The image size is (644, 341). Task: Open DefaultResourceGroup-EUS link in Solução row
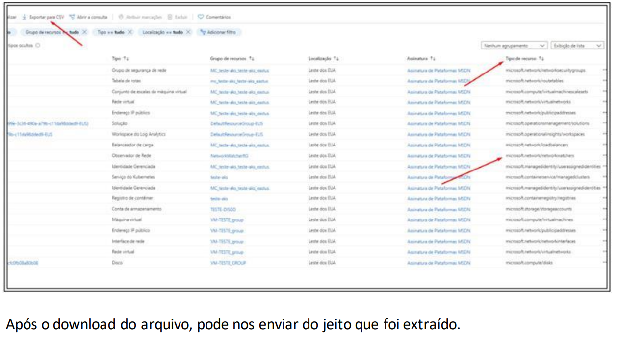point(236,123)
